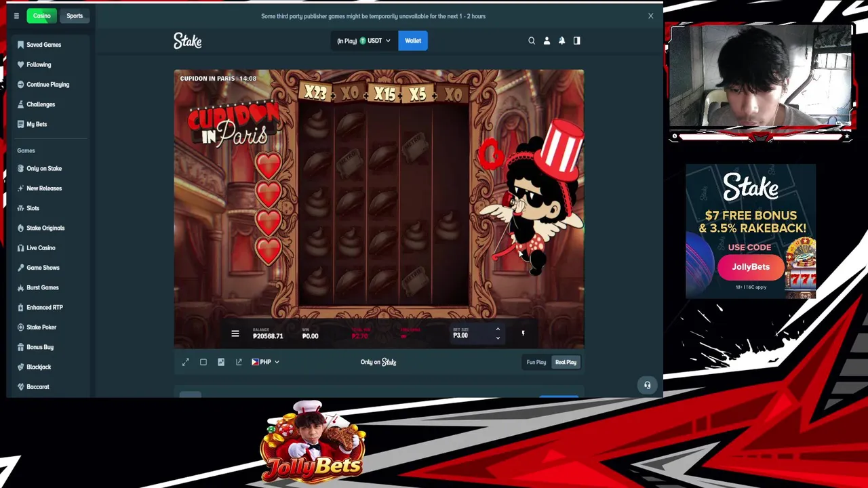The image size is (868, 488).
Task: Click the Stake JollyBets bonus banner
Action: click(x=751, y=231)
